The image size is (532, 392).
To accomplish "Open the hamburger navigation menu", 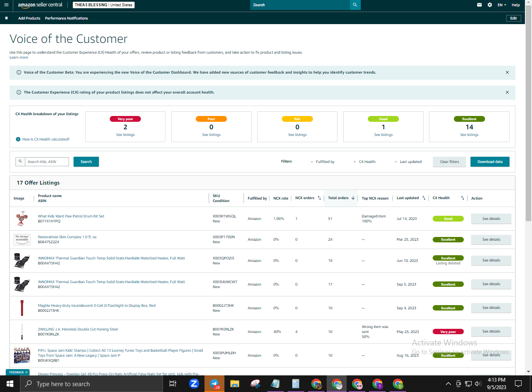I will pyautogui.click(x=6, y=5).
